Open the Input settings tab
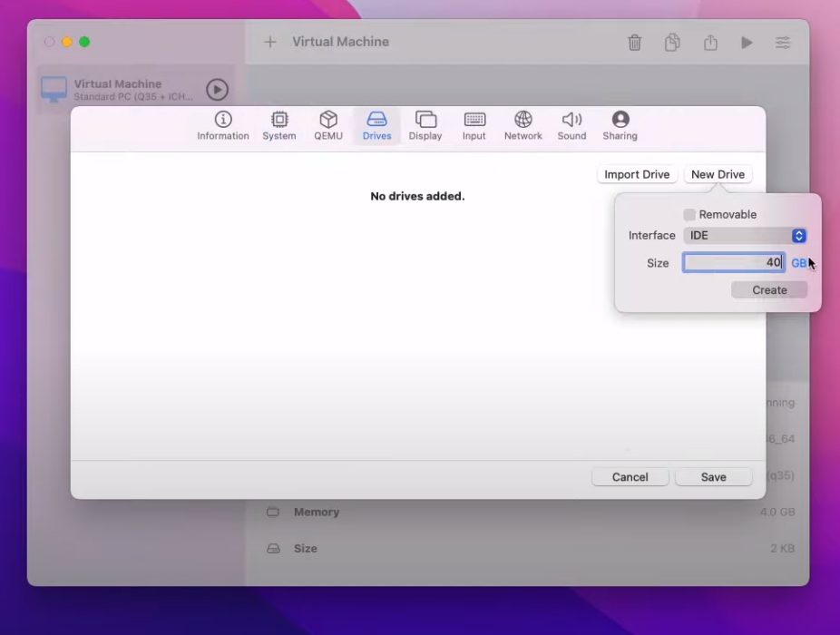This screenshot has height=635, width=840. (474, 126)
